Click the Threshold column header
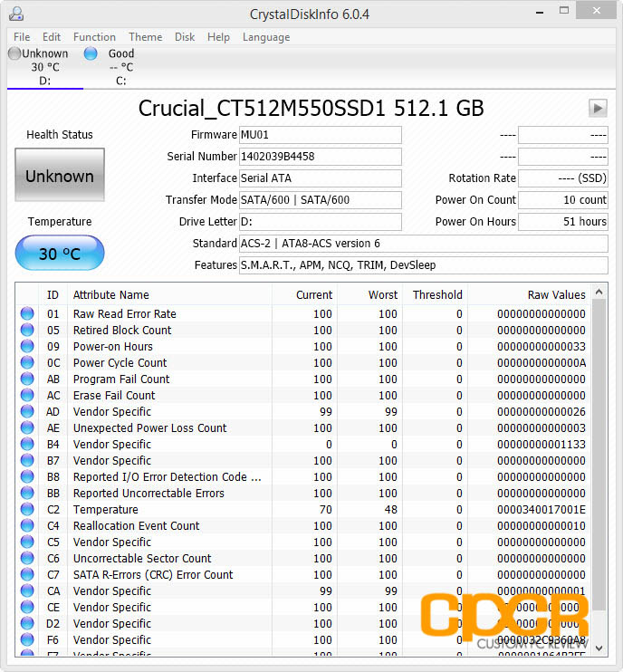 pyautogui.click(x=435, y=295)
